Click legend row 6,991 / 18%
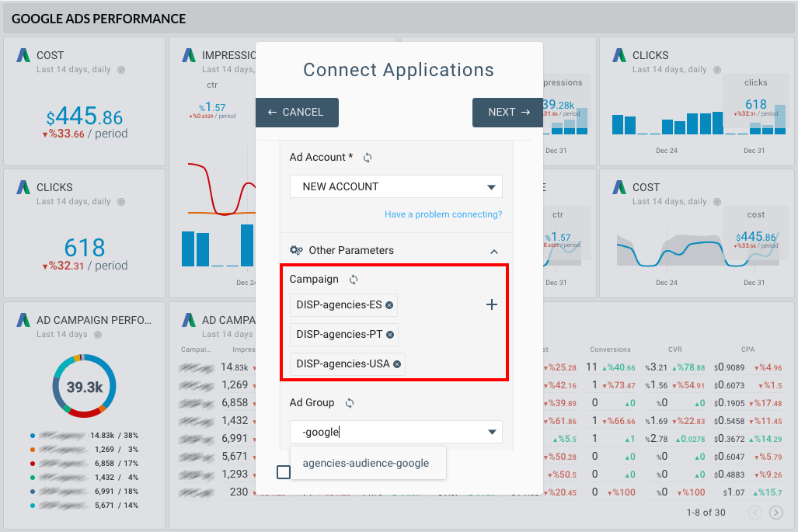The width and height of the screenshot is (798, 532). tap(84, 492)
